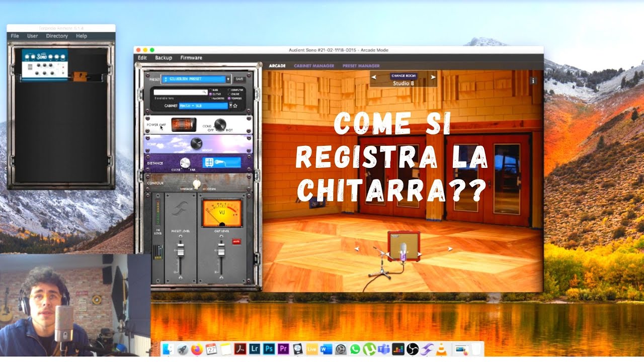Open the Preset dropdown arrow
This screenshot has height=362, width=644.
tap(228, 79)
